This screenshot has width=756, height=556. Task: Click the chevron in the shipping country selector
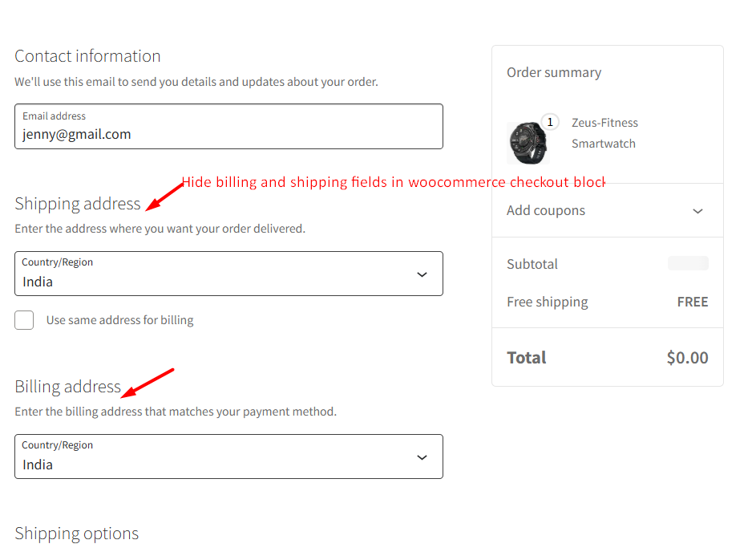pyautogui.click(x=422, y=274)
